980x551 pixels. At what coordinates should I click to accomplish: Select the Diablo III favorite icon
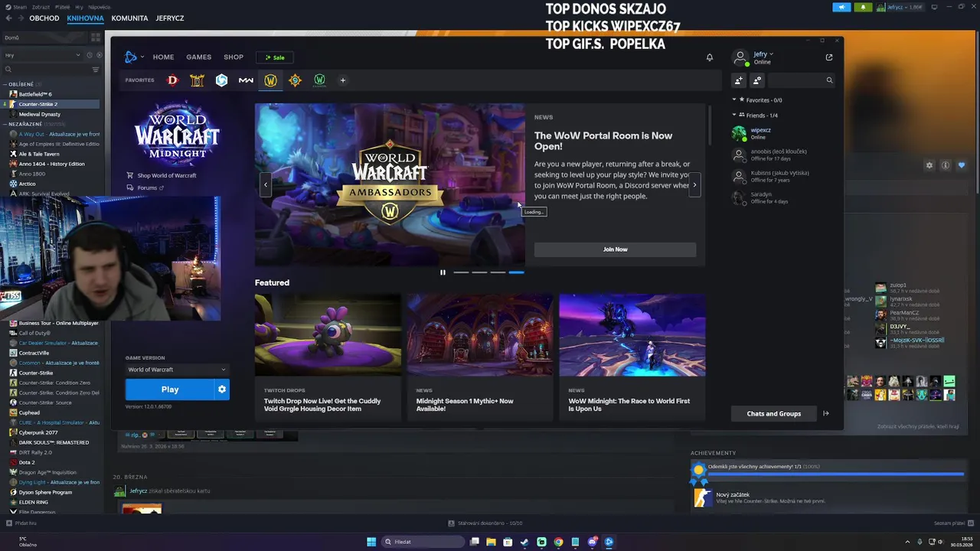point(197,80)
